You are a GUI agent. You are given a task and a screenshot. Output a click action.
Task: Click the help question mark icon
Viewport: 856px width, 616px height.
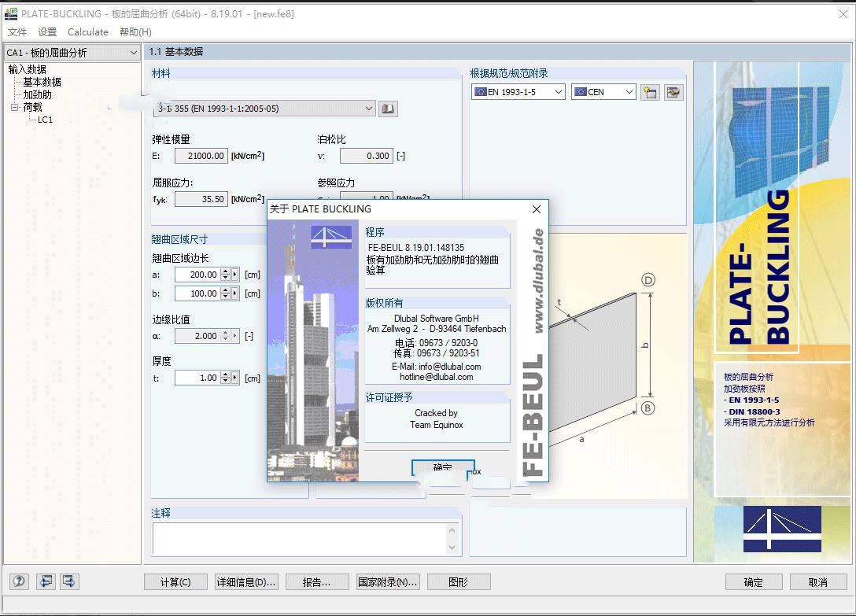pos(19,581)
